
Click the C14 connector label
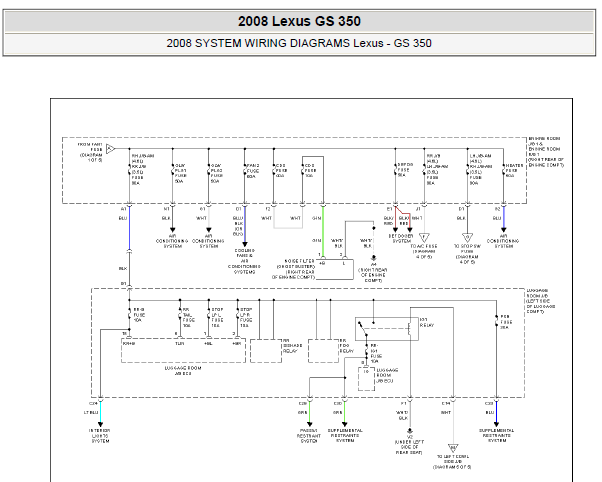point(446,404)
